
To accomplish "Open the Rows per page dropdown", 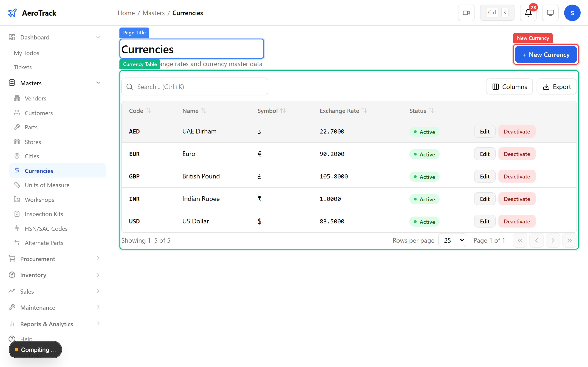I will point(452,240).
